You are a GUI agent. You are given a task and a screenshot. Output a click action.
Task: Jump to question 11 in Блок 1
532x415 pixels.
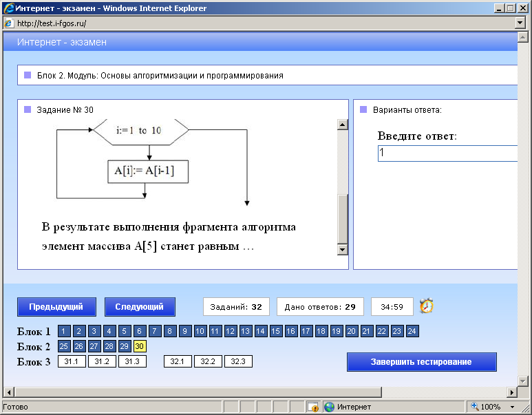[215, 331]
